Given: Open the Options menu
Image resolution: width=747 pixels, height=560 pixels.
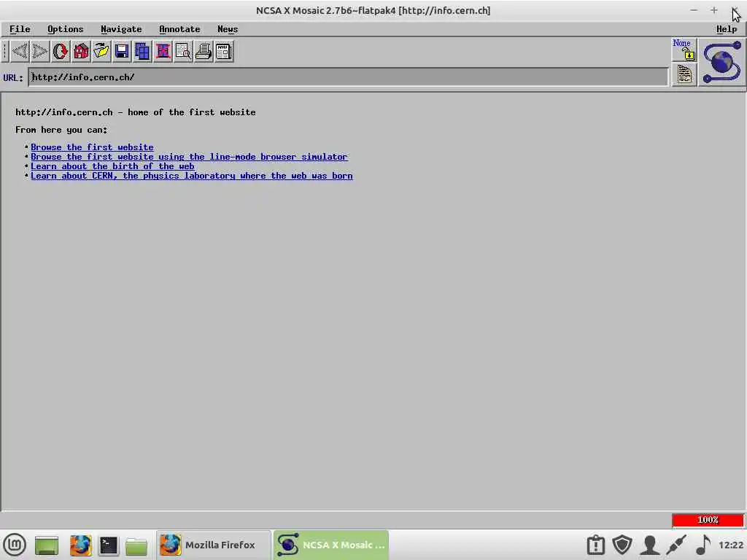Looking at the screenshot, I should (65, 29).
